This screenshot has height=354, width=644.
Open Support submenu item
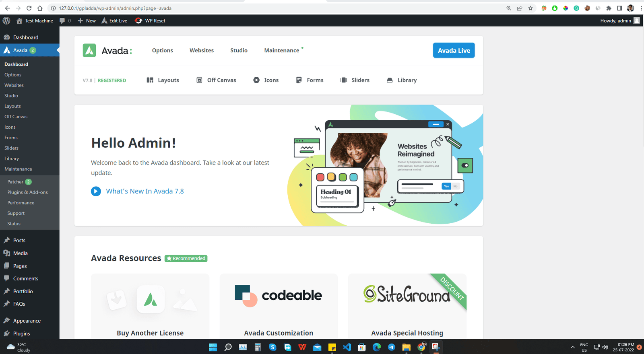click(16, 213)
